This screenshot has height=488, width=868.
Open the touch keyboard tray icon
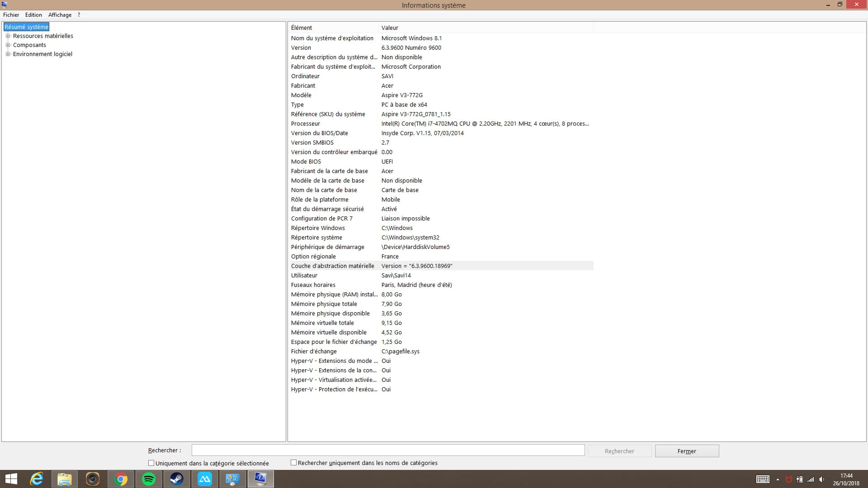coord(763,479)
